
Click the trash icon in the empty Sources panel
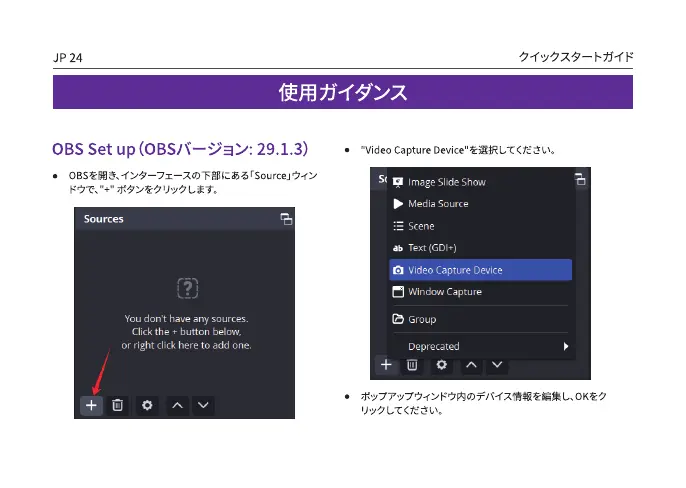point(118,405)
